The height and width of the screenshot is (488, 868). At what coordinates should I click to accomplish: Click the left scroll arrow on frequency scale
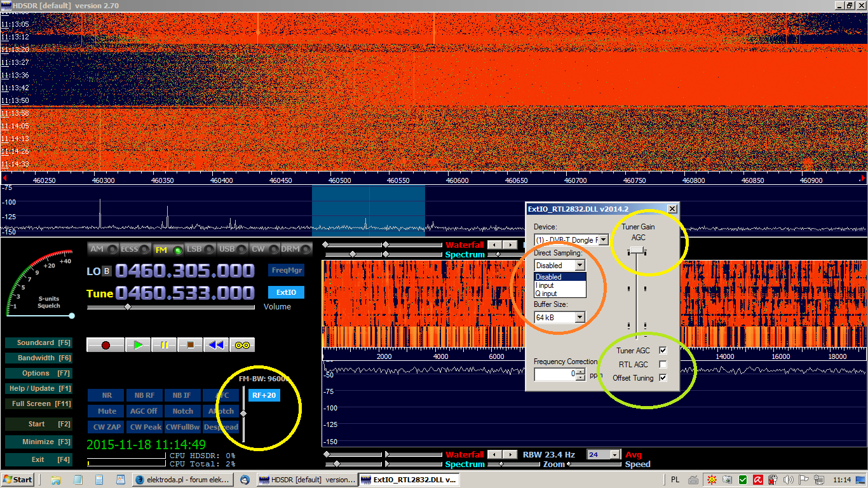point(4,180)
